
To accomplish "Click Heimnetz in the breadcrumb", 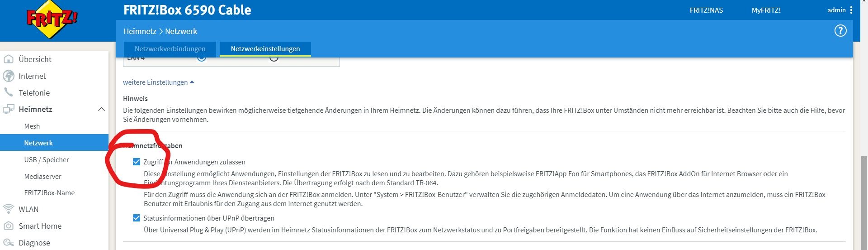I will [x=140, y=31].
